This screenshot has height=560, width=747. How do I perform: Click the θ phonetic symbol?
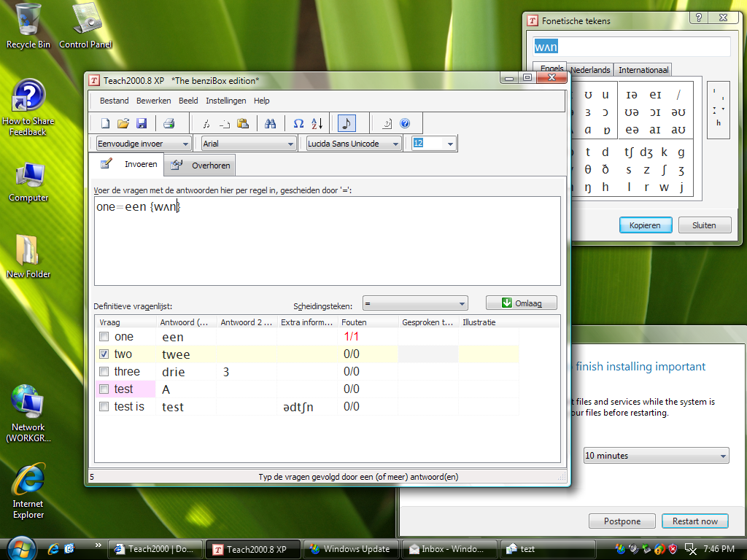[x=588, y=169]
